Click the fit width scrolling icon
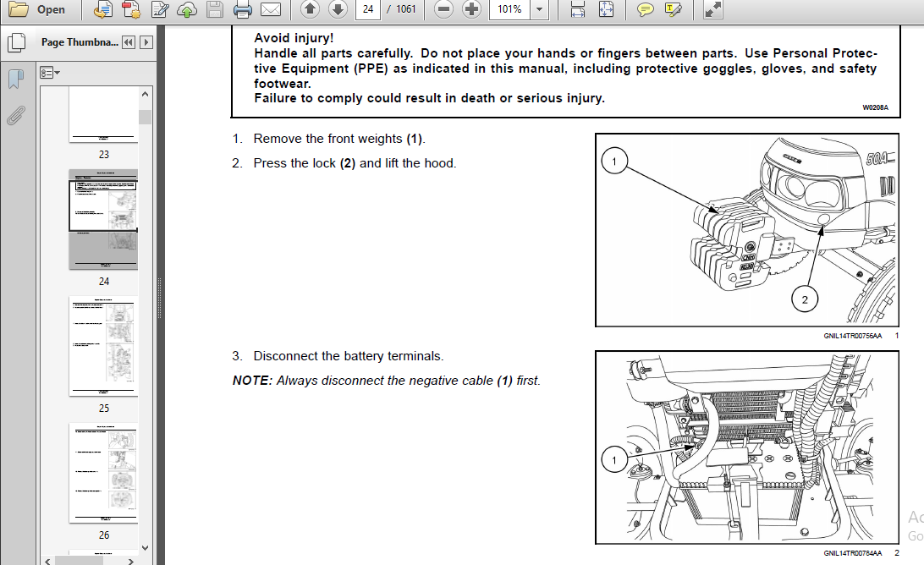The image size is (924, 565). [577, 9]
